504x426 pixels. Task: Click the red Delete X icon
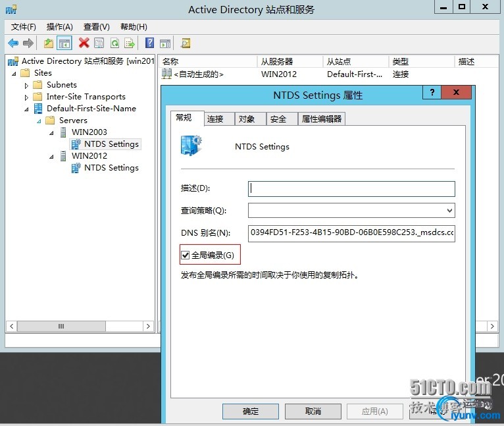pyautogui.click(x=84, y=43)
